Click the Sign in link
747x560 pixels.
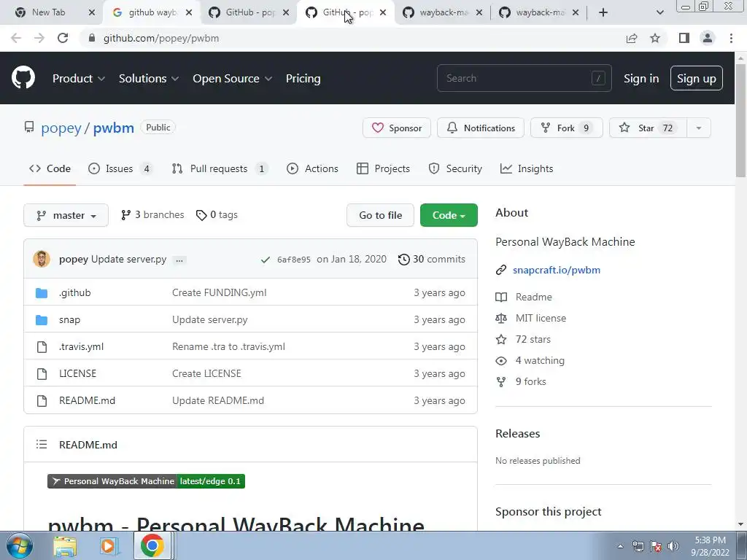[x=641, y=79]
